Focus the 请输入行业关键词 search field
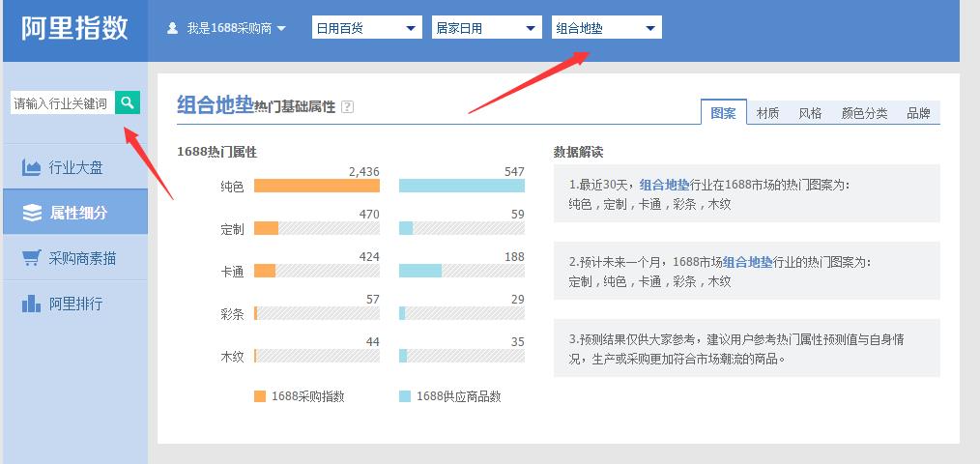The image size is (980, 464). coord(63,103)
